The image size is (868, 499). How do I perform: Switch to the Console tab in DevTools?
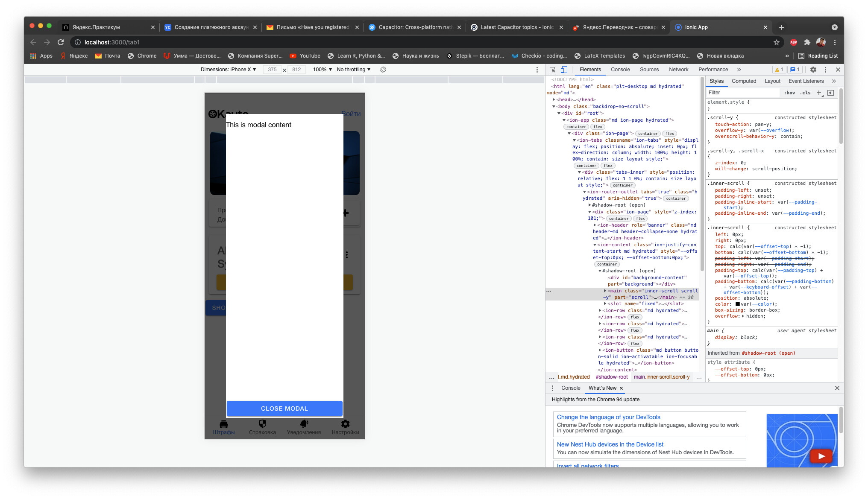click(620, 70)
